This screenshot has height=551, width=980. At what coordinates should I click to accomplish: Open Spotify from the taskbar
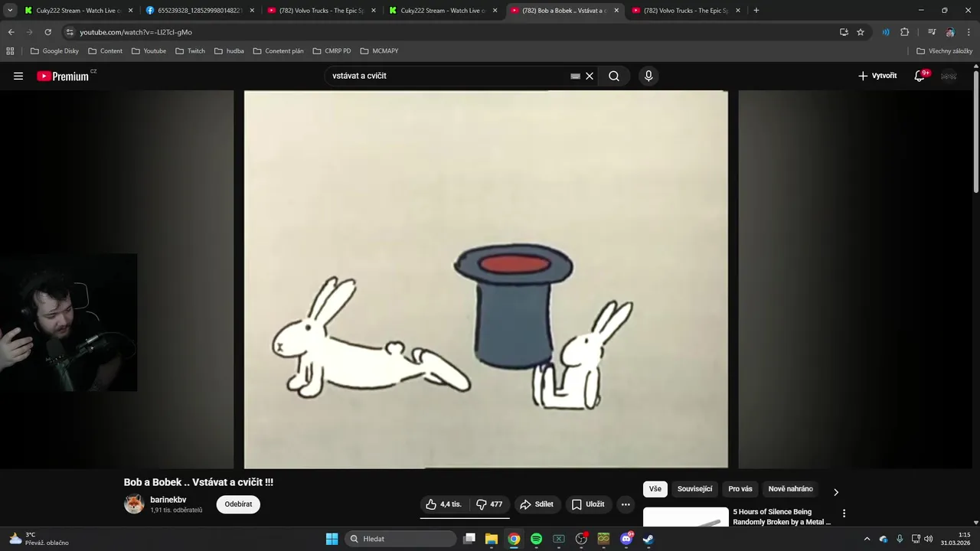536,539
